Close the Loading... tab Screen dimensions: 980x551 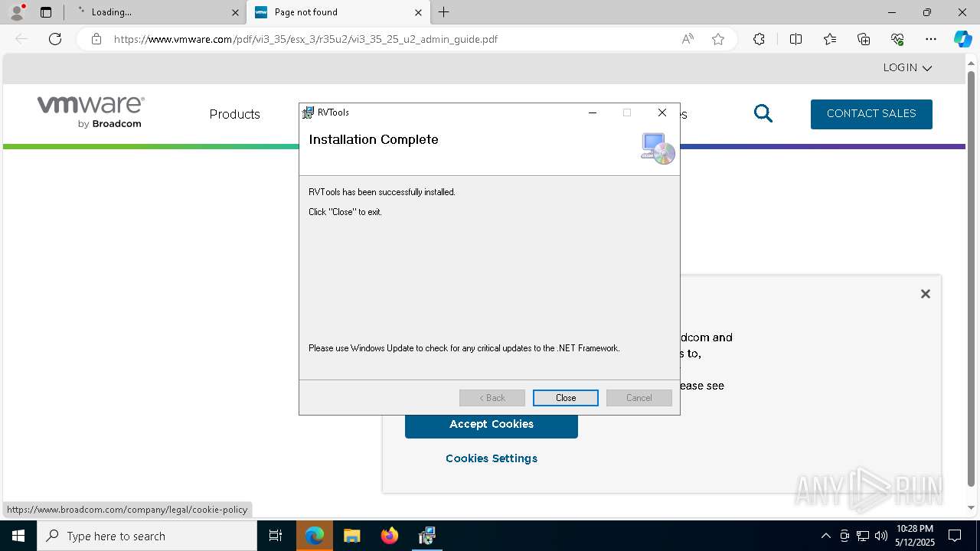click(x=235, y=12)
